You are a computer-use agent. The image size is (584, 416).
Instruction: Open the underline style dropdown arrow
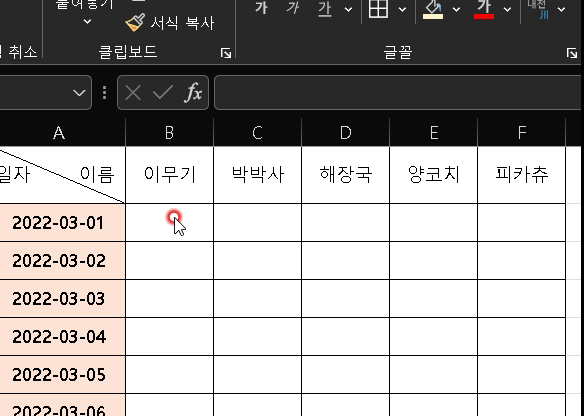348,9
